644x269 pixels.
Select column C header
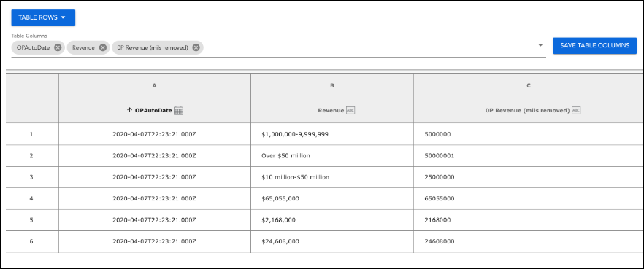529,86
